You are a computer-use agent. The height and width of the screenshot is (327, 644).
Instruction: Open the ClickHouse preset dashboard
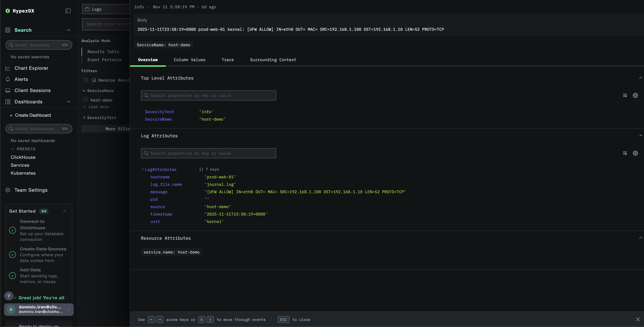click(x=23, y=157)
